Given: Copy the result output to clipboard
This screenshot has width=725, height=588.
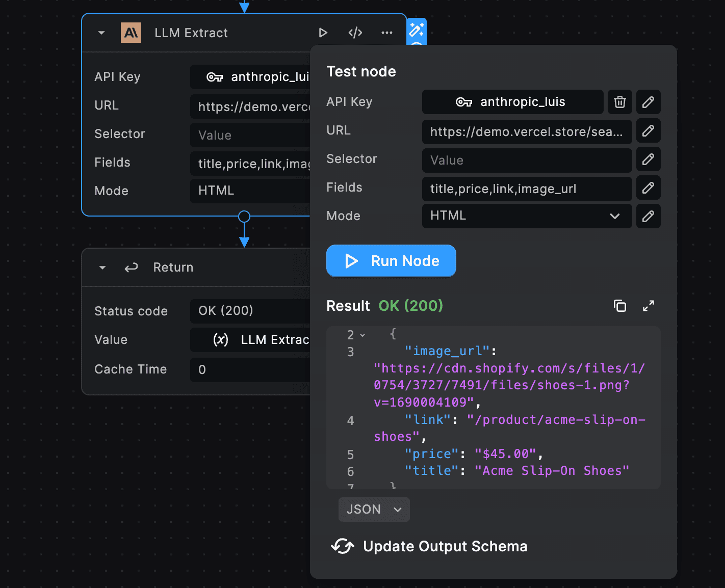Looking at the screenshot, I should (x=620, y=306).
